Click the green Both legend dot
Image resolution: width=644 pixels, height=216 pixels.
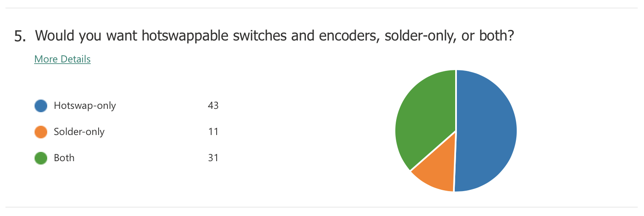(x=41, y=158)
